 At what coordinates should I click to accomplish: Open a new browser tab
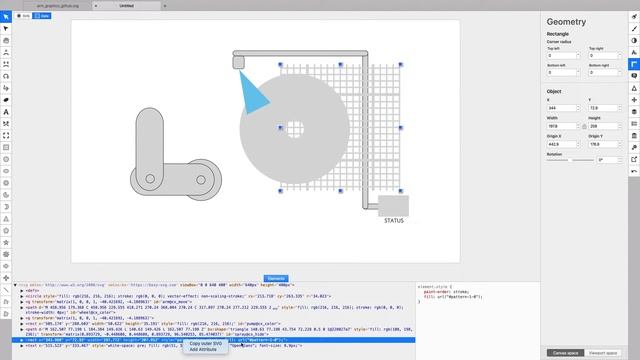click(x=165, y=6)
